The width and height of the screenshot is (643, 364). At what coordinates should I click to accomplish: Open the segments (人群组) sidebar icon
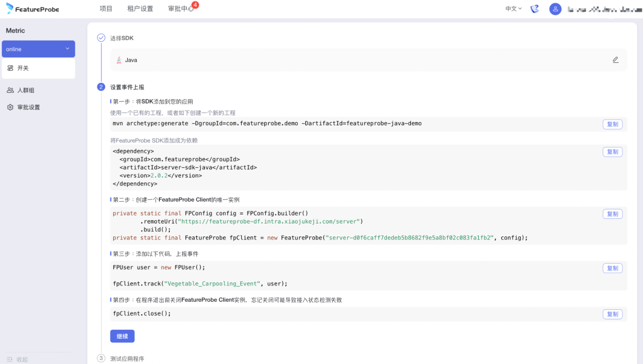[10, 90]
